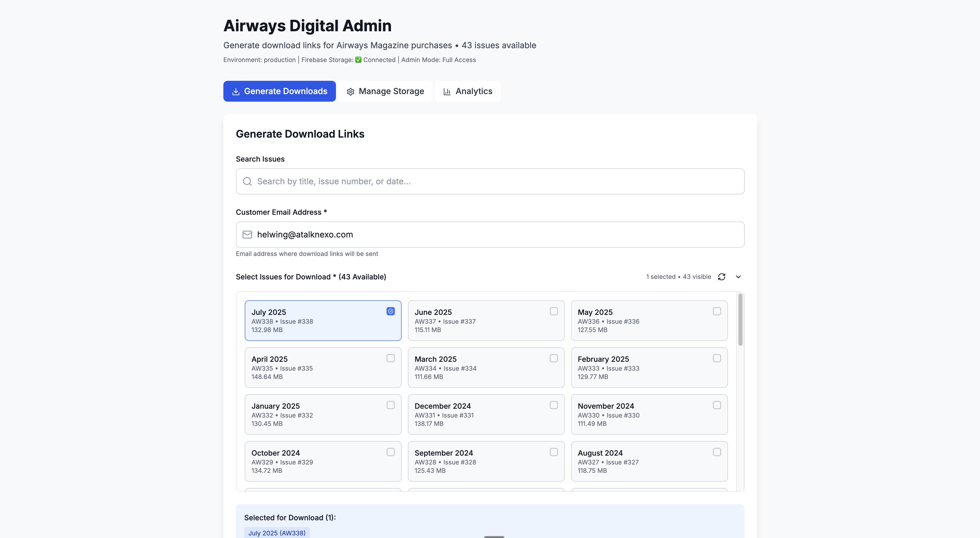Screen dimensions: 980x538
Task: Click the envelope icon in email field
Action: pos(247,235)
